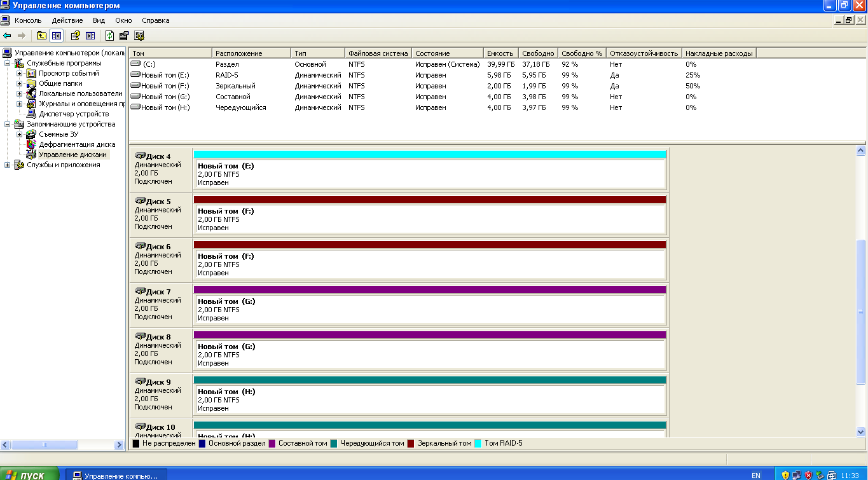Click the Управление компью... taskbar button
The image size is (868, 480).
pyautogui.click(x=116, y=475)
